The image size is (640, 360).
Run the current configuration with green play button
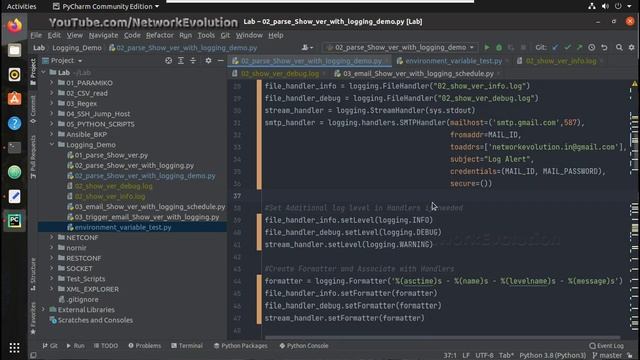(x=487, y=47)
